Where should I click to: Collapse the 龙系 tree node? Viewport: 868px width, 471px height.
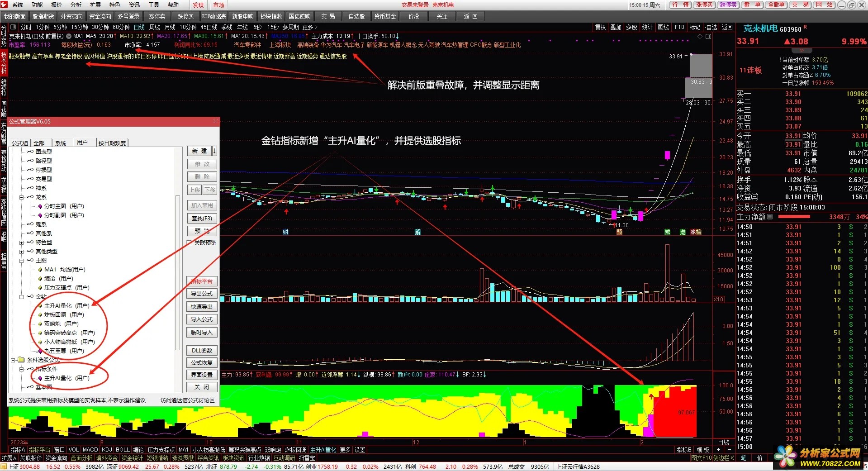(21, 197)
